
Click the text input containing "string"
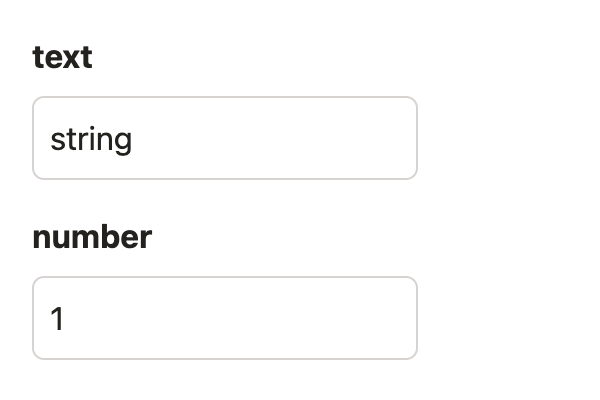click(x=224, y=138)
